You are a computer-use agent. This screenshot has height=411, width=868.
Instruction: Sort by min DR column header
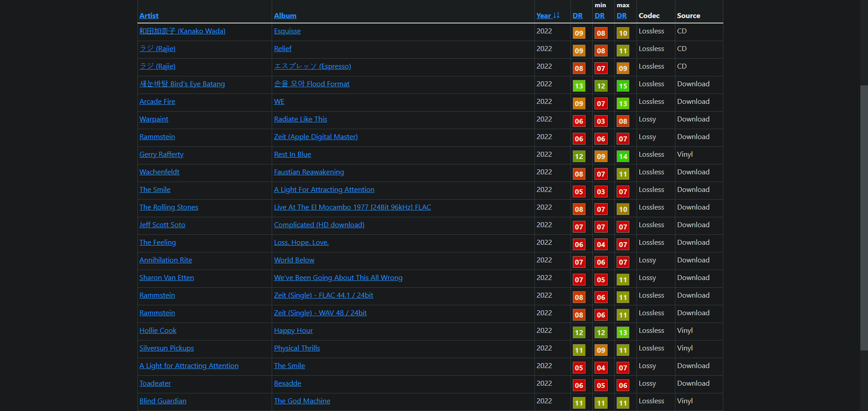pos(599,15)
